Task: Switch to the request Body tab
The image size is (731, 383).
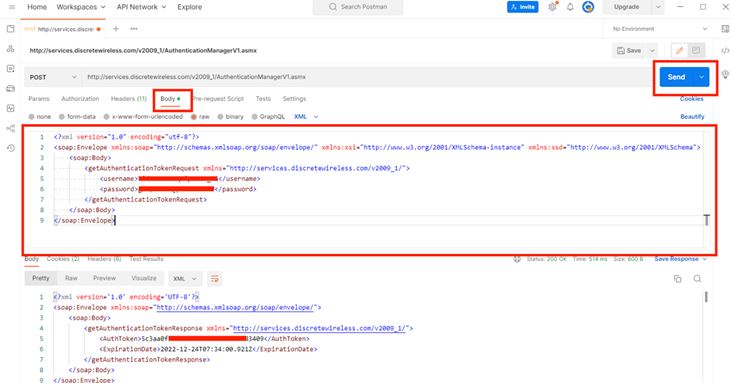Action: coord(170,99)
